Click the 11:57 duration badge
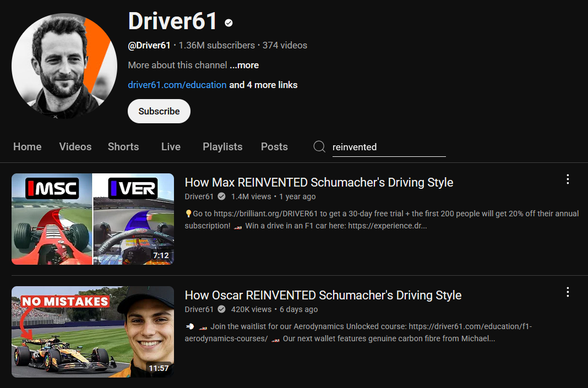 (159, 369)
